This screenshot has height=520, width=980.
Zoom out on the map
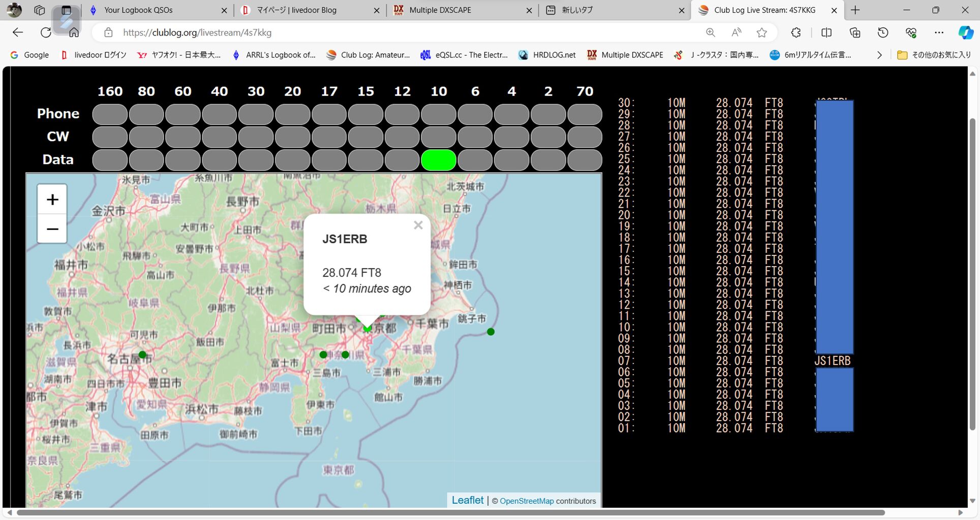coord(52,229)
